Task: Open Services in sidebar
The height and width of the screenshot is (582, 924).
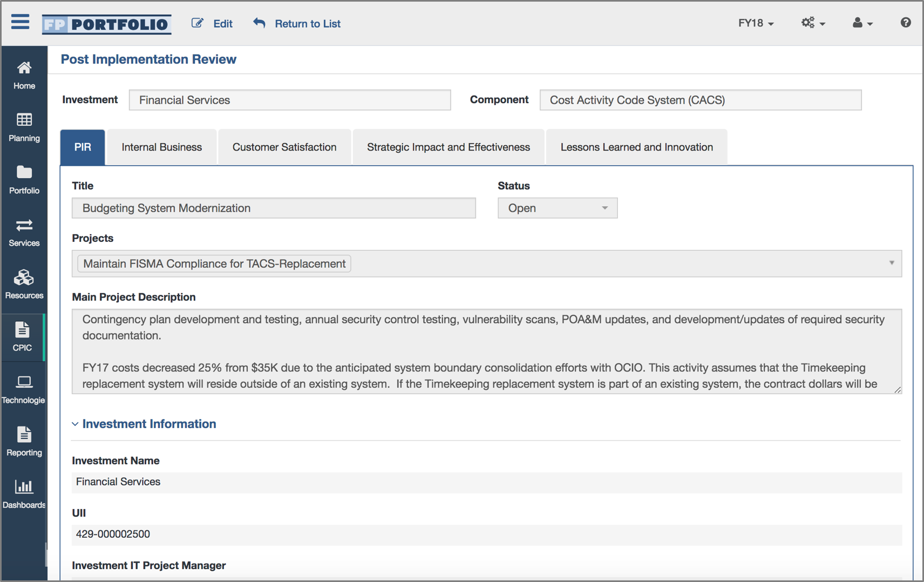Action: click(x=24, y=233)
